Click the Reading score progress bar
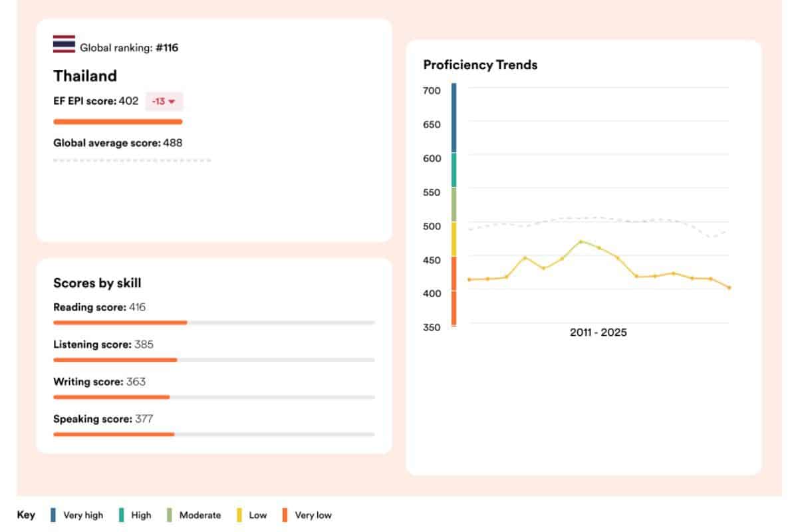Image resolution: width=798 pixels, height=532 pixels. (x=120, y=322)
